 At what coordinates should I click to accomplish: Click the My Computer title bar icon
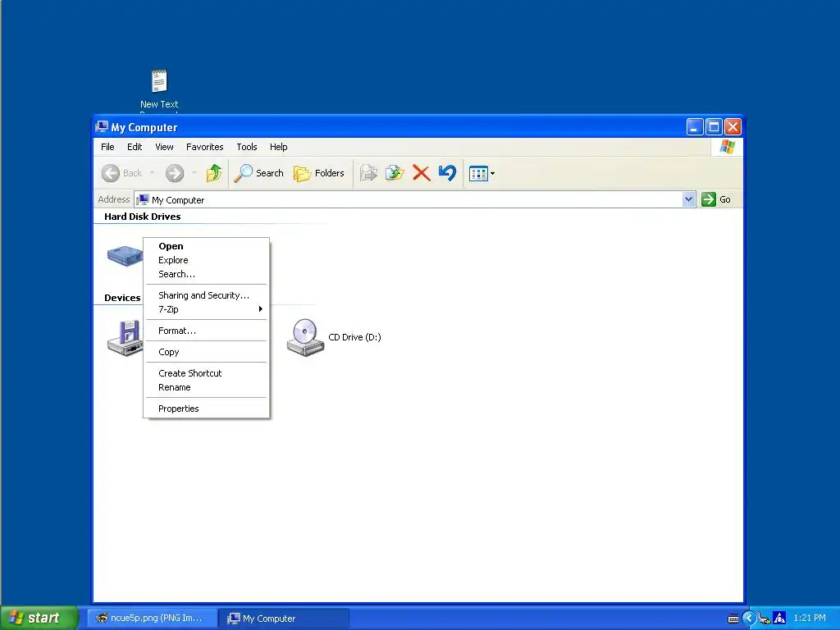(x=102, y=127)
